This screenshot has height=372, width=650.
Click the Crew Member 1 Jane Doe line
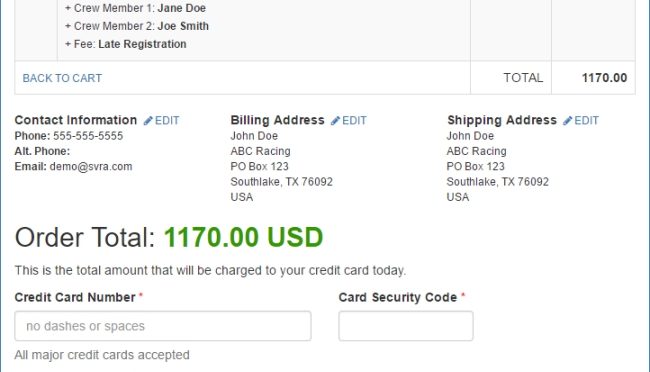[135, 8]
